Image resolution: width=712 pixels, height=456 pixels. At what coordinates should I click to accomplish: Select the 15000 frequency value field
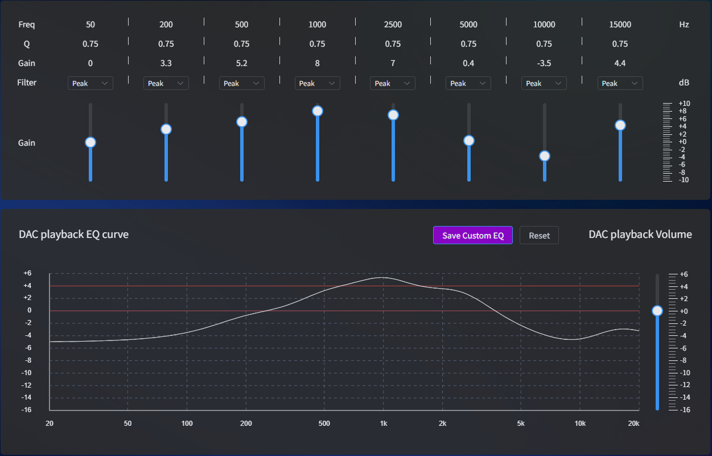pyautogui.click(x=620, y=25)
